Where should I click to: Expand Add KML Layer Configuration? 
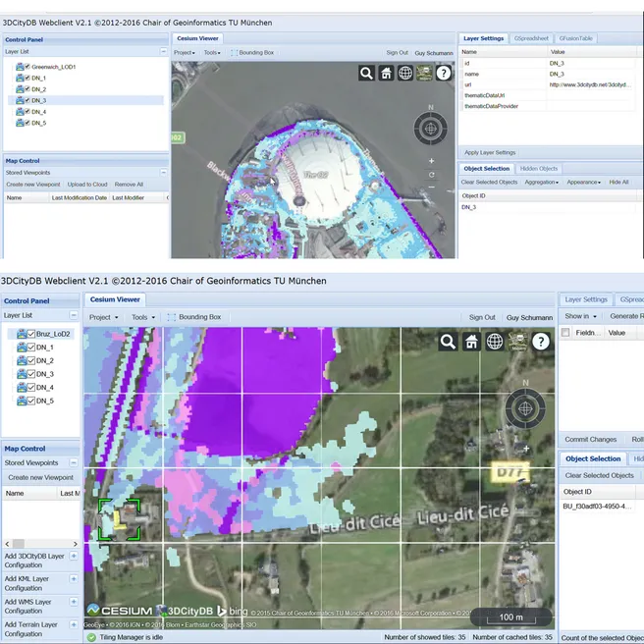(74, 578)
